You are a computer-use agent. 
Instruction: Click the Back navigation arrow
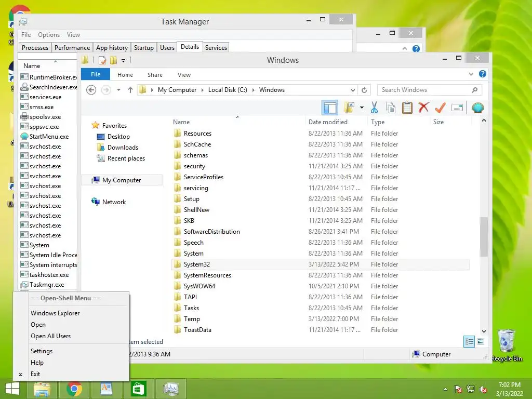[91, 90]
